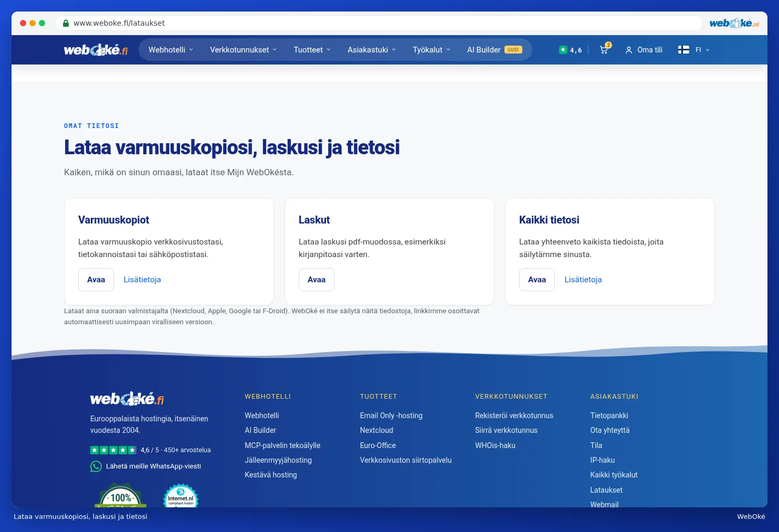Click the Finnish flag icon
The height and width of the screenshot is (532, 779).
[683, 50]
